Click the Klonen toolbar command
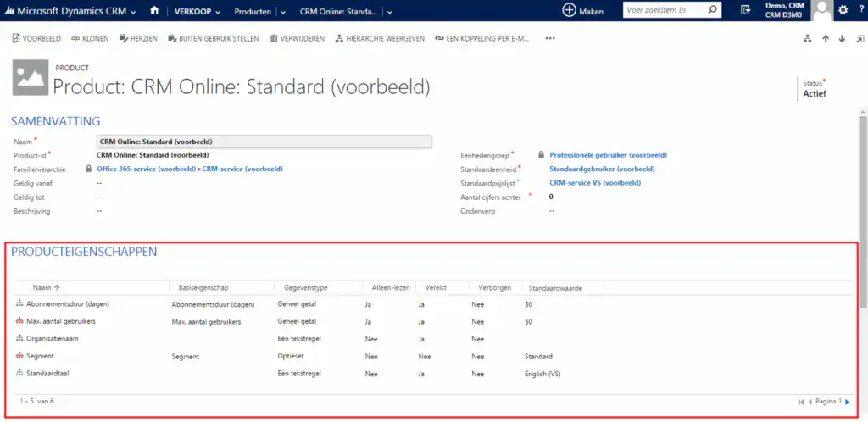Viewport: 868px width, 422px height. click(x=90, y=38)
